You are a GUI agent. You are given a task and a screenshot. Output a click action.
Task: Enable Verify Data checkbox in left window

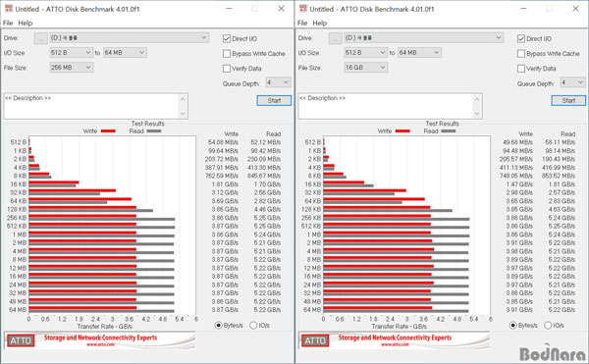(227, 69)
